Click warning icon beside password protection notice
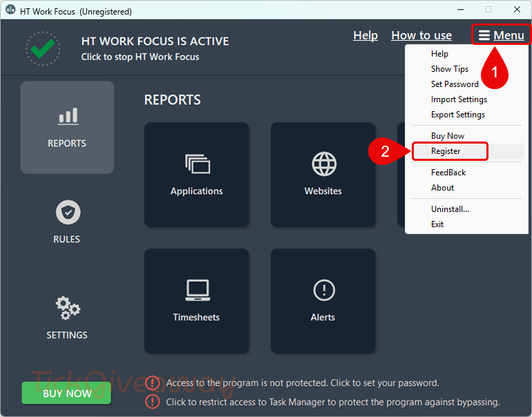The height and width of the screenshot is (417, 532). [153, 383]
